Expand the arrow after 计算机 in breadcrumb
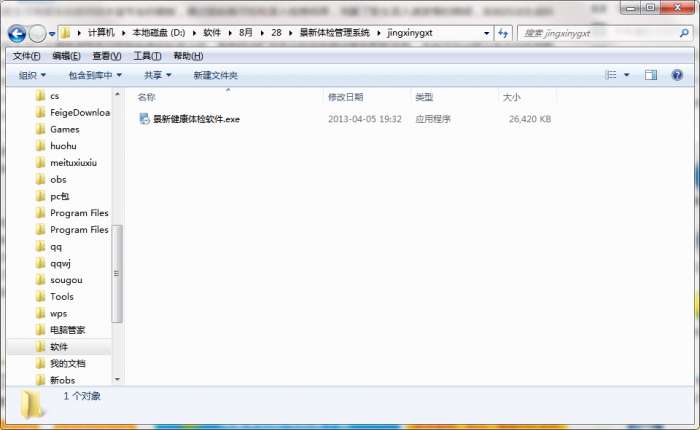The height and width of the screenshot is (430, 700). (123, 33)
